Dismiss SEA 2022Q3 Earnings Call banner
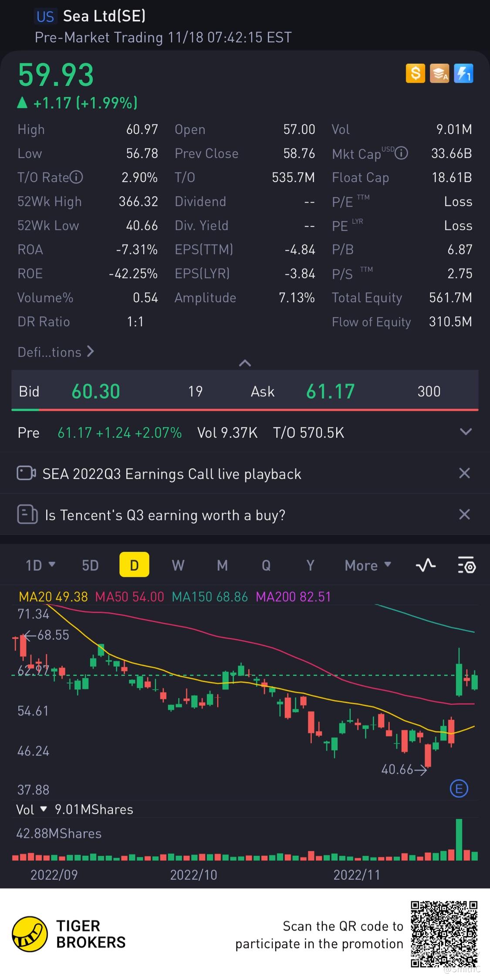 coord(464,473)
